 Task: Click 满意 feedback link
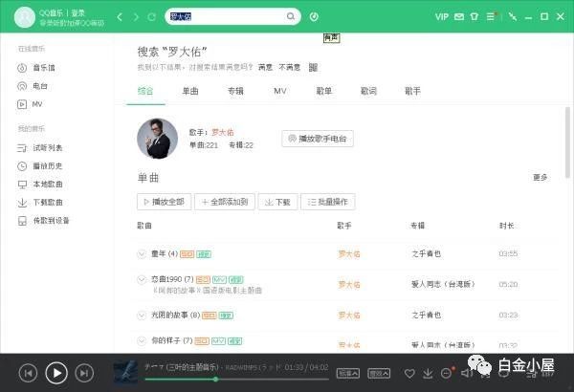coord(265,67)
